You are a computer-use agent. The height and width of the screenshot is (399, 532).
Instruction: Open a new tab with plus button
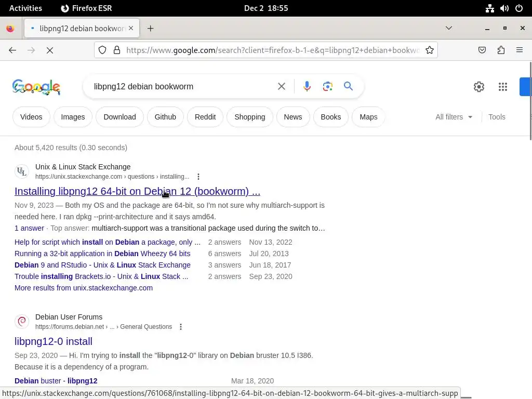point(151,29)
